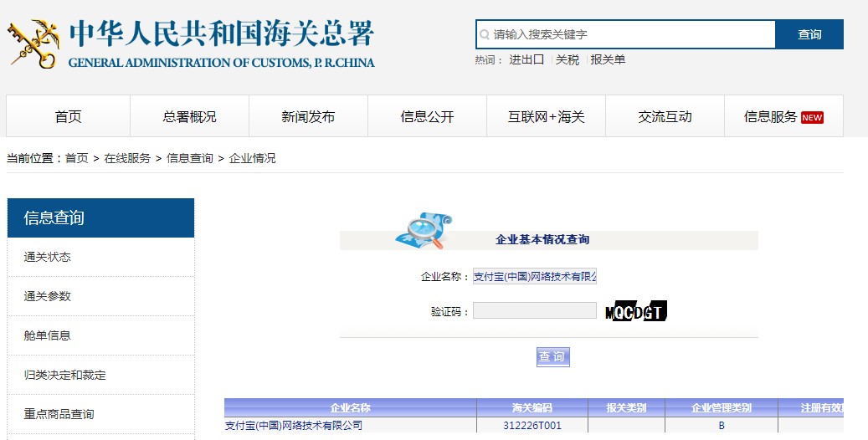Open 归类决定和裁定 in the sidebar
868x440 pixels.
tap(65, 375)
